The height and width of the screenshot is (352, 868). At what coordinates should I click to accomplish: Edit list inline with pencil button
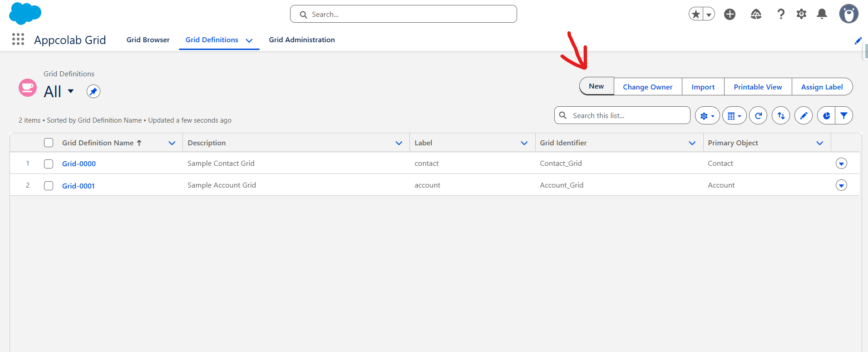coord(804,116)
